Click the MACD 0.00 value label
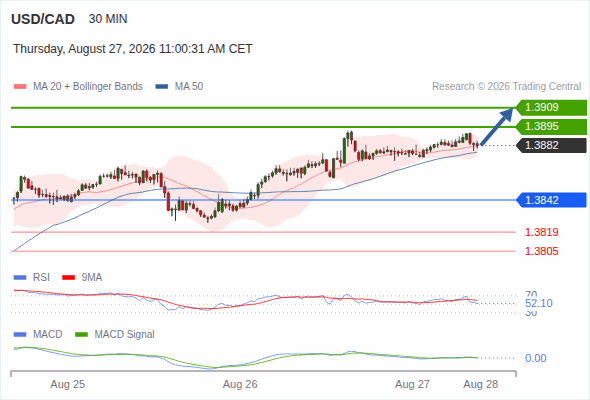Viewport: 590px width, 400px height. [x=535, y=358]
